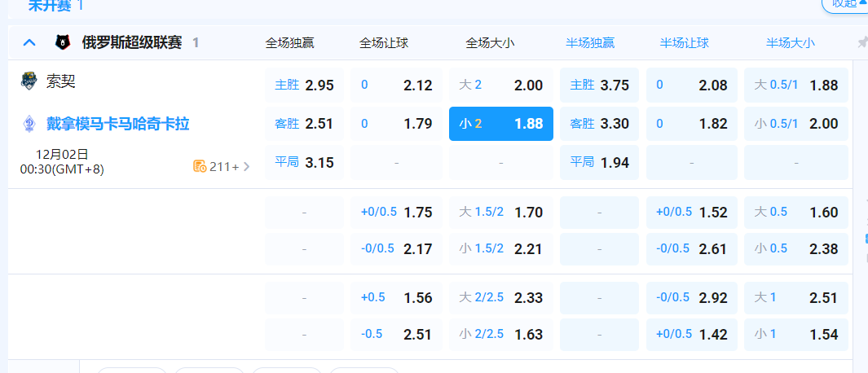Select 大 1 odds 2.51
The image size is (868, 373).
(x=796, y=298)
